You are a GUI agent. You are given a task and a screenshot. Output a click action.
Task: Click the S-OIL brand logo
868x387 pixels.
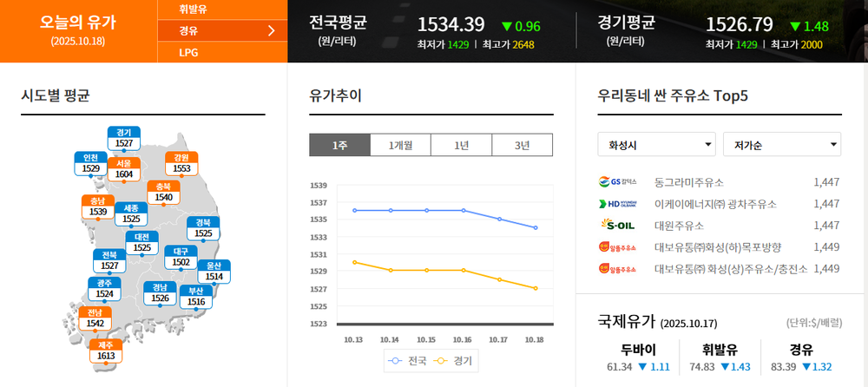point(618,226)
